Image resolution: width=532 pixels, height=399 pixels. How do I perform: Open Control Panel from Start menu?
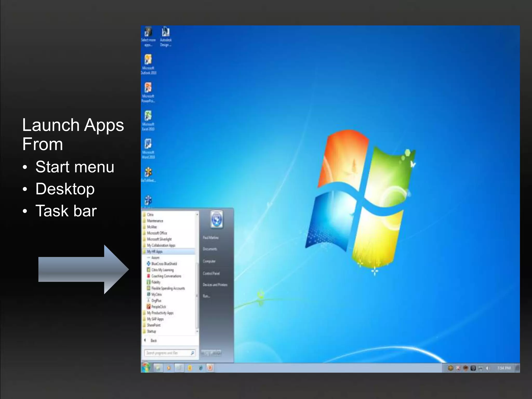point(211,273)
